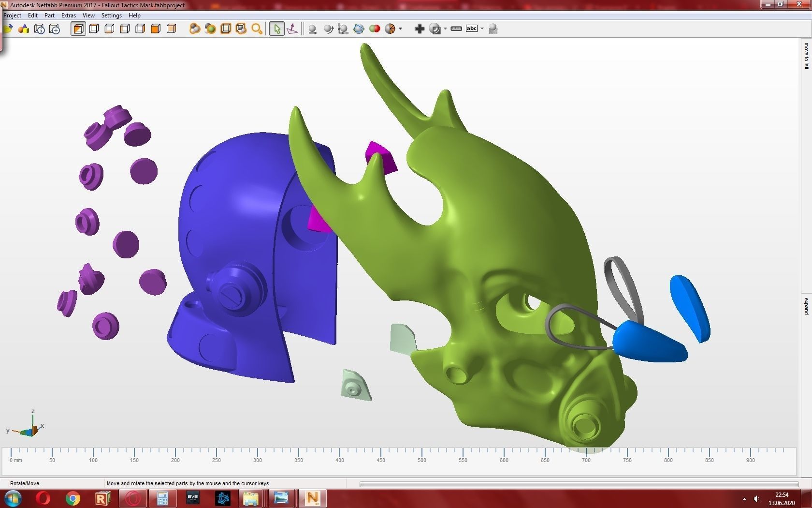Open the Extras menu
Screen dimensions: 812x508
[x=69, y=15]
